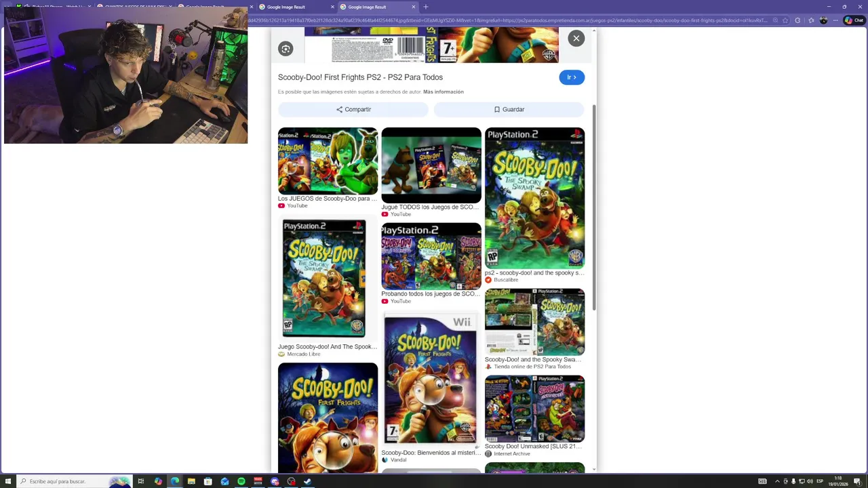Add page to favorites star icon

tap(787, 20)
